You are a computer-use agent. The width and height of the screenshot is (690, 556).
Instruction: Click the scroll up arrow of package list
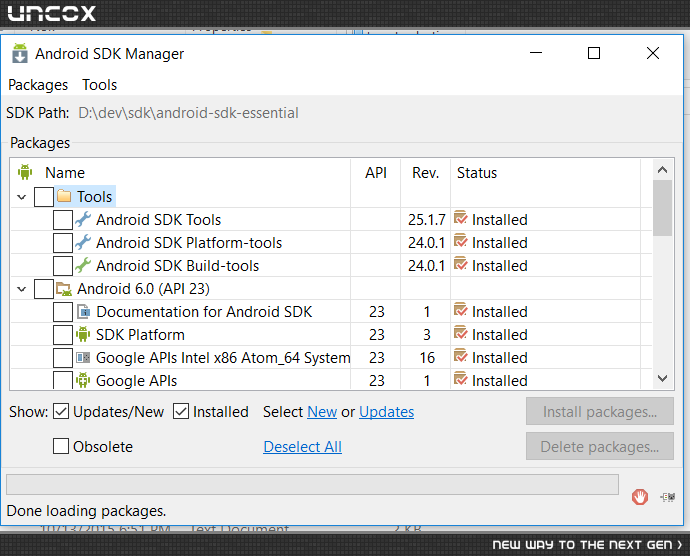[x=662, y=169]
